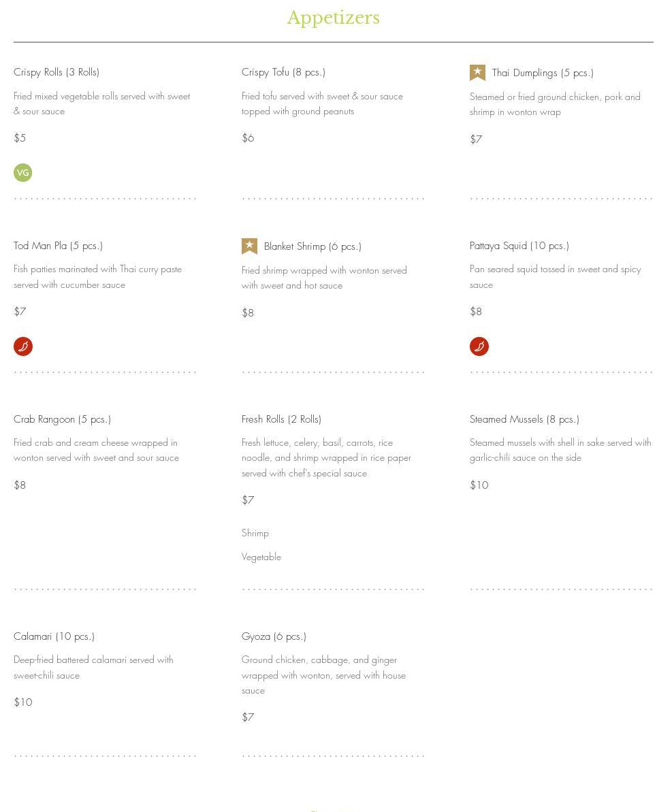Select the Vegetable option for Fresh Rolls
Image resolution: width=657 pixels, height=812 pixels.
click(x=261, y=557)
